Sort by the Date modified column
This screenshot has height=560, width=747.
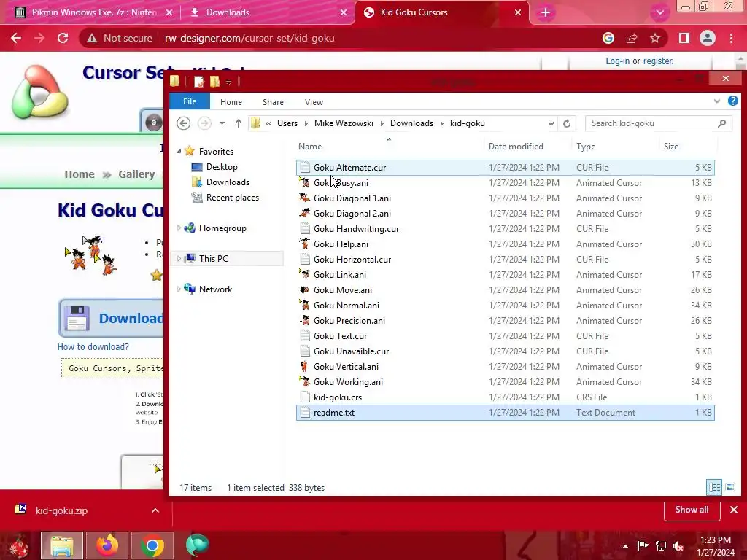(516, 146)
